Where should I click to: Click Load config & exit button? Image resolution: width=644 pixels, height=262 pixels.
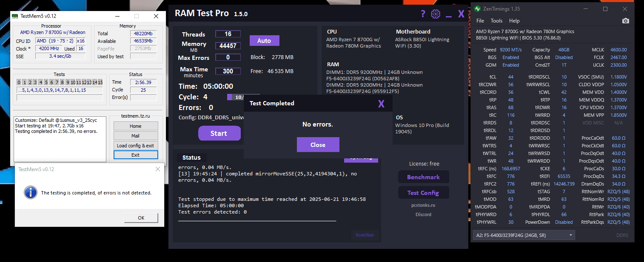pyautogui.click(x=136, y=146)
